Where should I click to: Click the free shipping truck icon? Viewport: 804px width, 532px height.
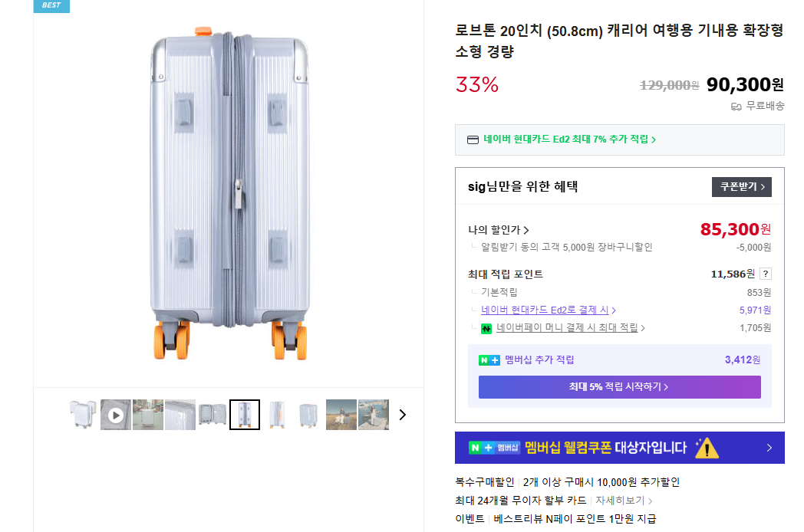coord(736,106)
